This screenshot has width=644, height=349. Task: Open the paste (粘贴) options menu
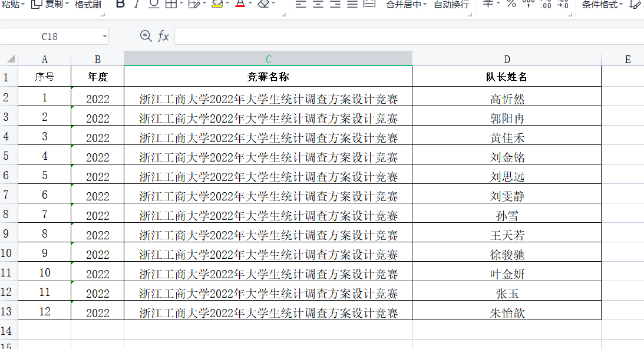coord(12,5)
